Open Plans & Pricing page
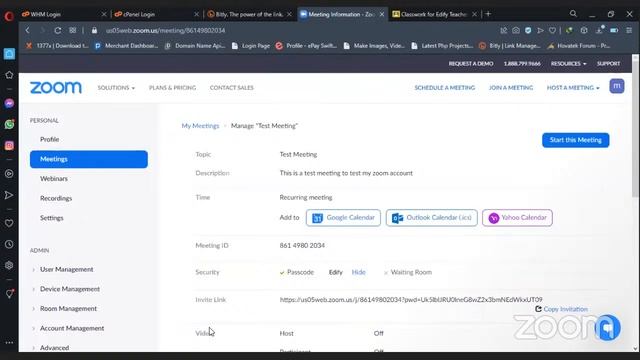Viewport: 640px width, 360px height. tap(172, 88)
